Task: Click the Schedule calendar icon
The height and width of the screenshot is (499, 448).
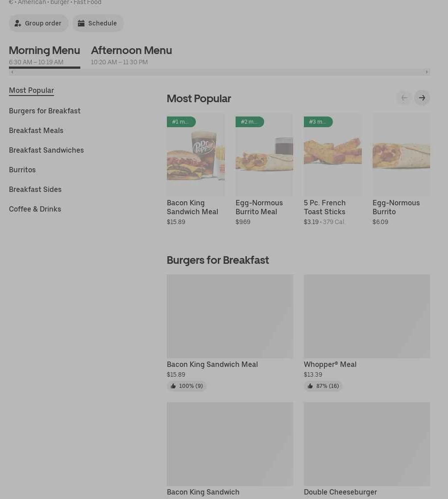Action: 81,23
